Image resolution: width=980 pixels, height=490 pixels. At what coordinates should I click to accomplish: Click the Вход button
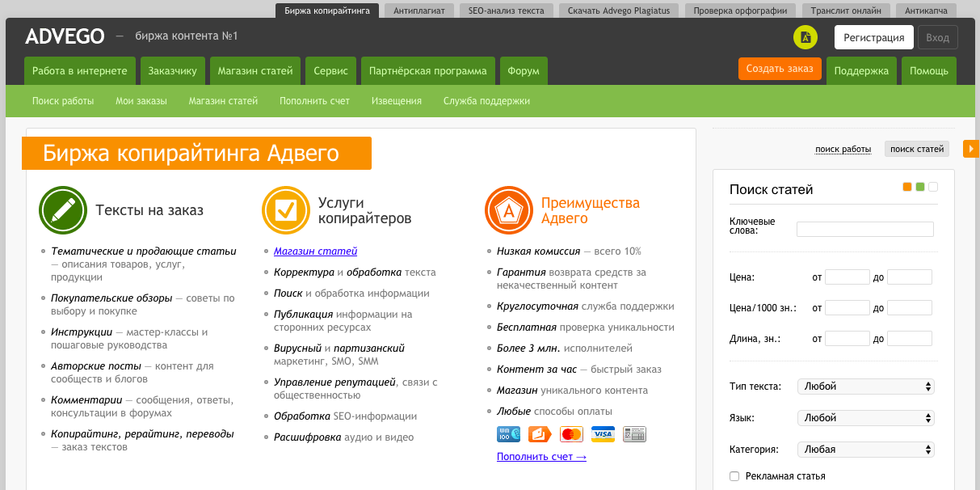937,37
